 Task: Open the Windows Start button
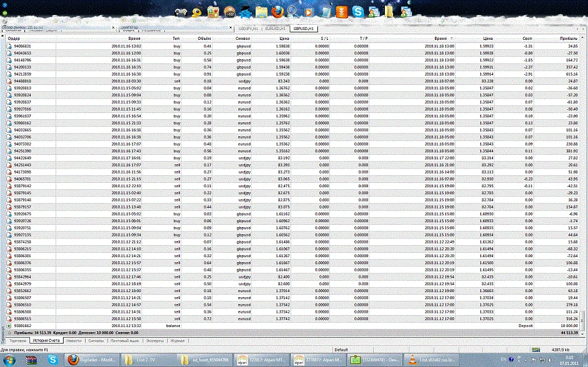9,360
